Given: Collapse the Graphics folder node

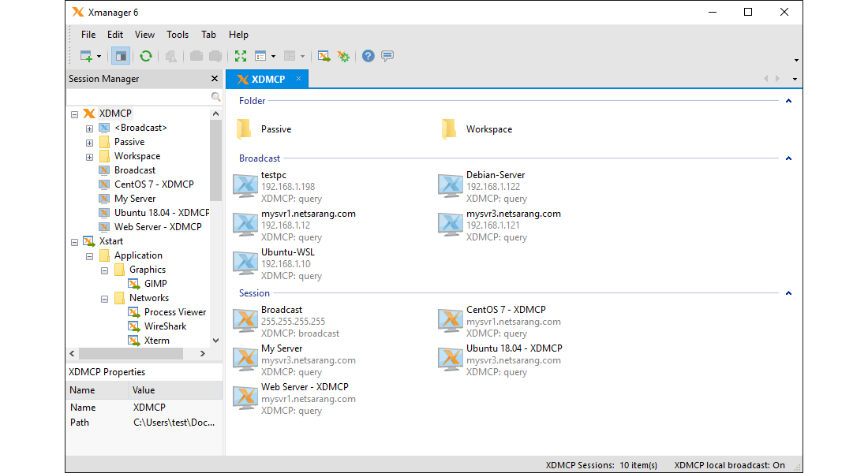Looking at the screenshot, I should point(104,270).
